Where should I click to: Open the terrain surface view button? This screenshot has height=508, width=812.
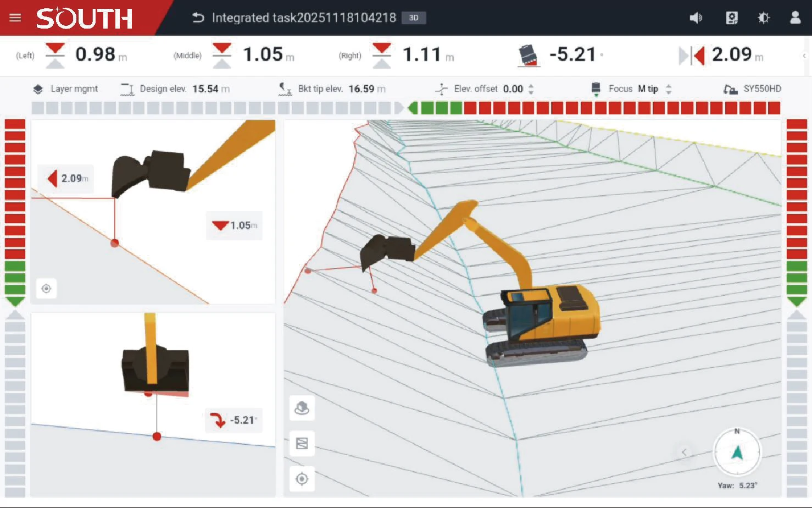(x=302, y=408)
